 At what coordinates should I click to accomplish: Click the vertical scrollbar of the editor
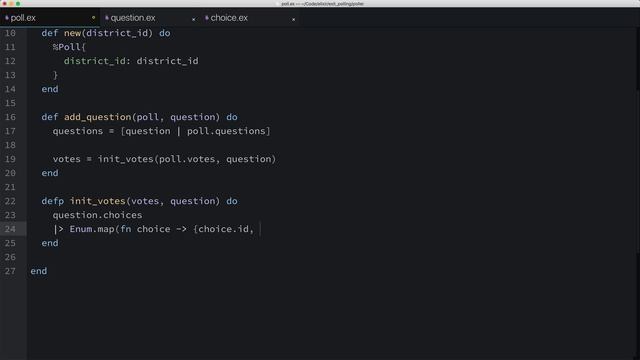[638, 171]
